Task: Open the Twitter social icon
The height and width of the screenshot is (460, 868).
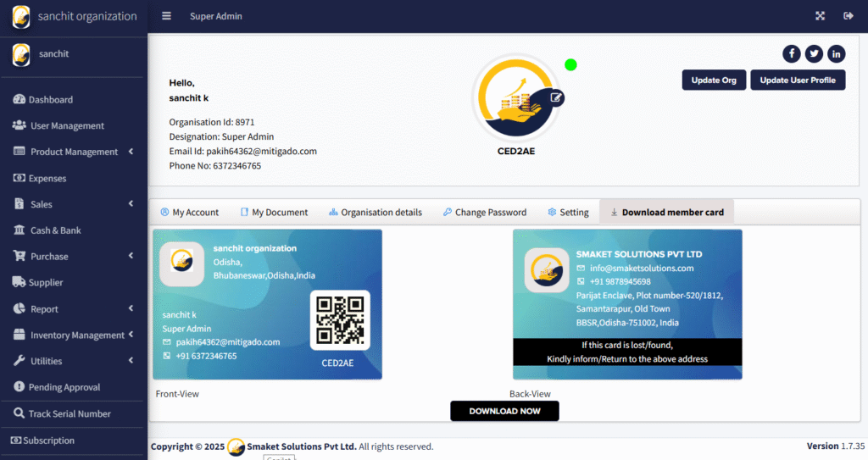Action: pyautogui.click(x=814, y=53)
